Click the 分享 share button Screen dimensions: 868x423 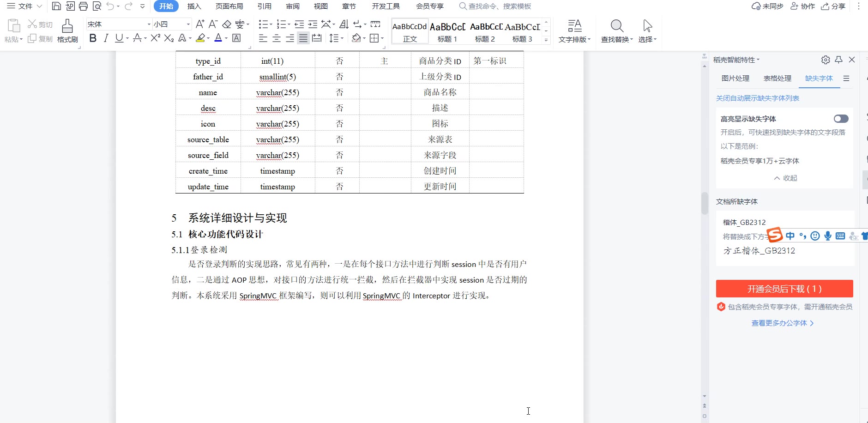pos(833,6)
